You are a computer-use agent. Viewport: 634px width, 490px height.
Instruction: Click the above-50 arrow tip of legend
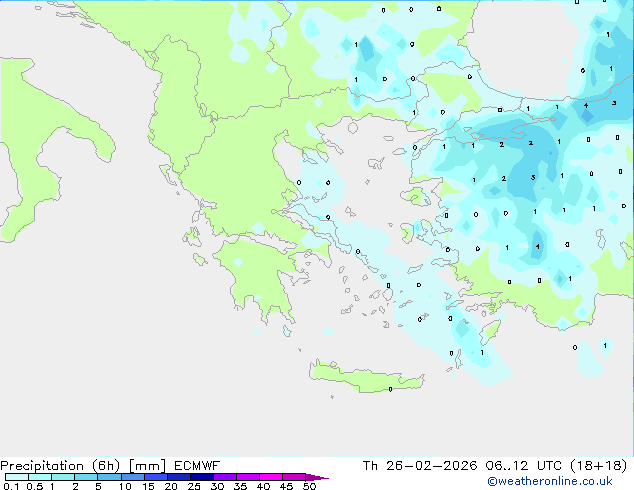click(x=317, y=477)
